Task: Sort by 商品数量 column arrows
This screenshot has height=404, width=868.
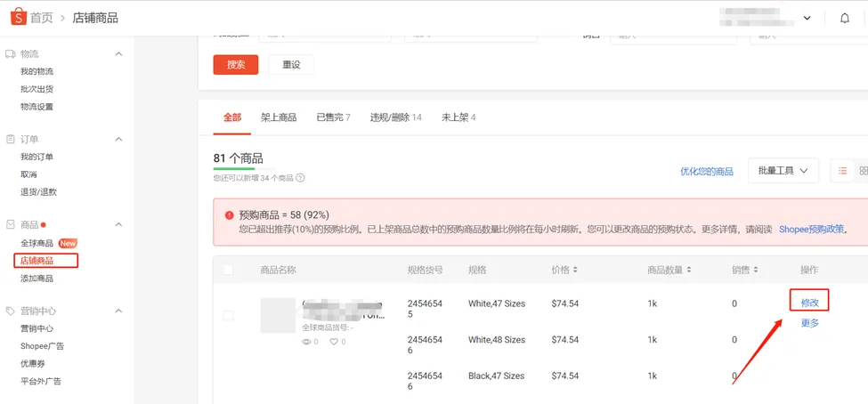Action: pos(689,270)
